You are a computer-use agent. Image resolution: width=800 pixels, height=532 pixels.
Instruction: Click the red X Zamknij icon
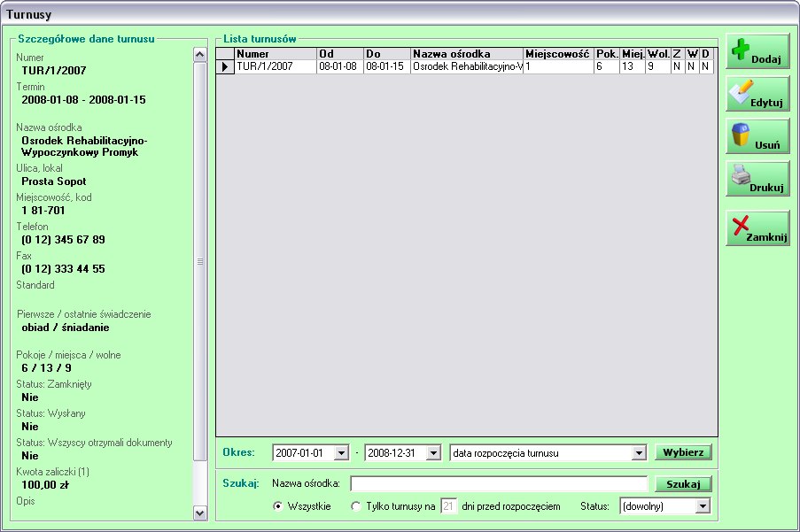coord(742,227)
